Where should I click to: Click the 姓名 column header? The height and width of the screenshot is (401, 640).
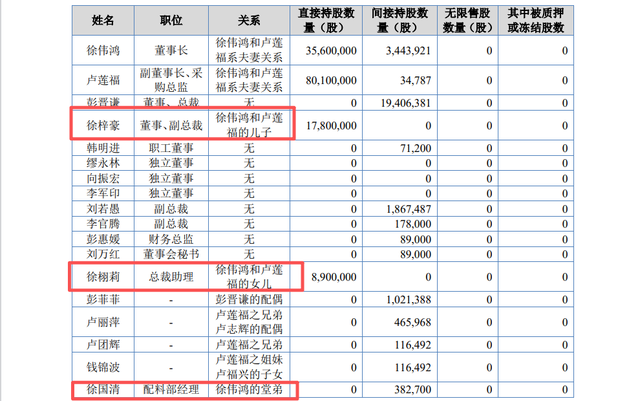tap(103, 20)
